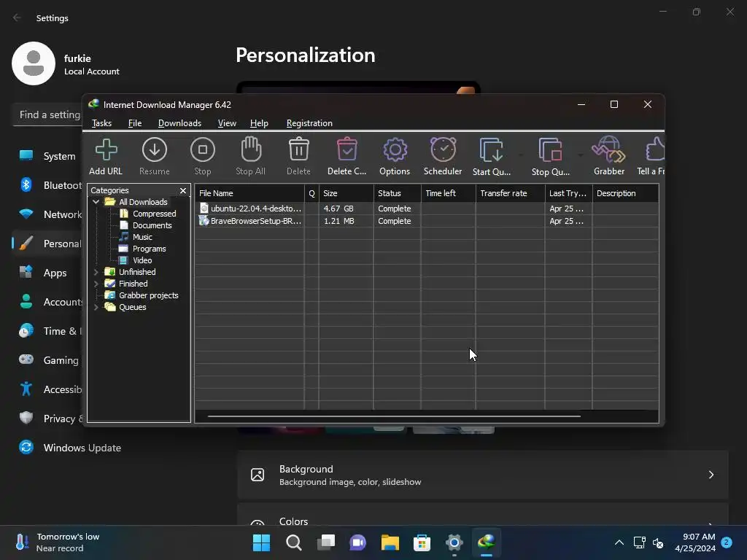
Task: Select the ubuntu-22.04.4-desktop download row
Action: (x=427, y=209)
